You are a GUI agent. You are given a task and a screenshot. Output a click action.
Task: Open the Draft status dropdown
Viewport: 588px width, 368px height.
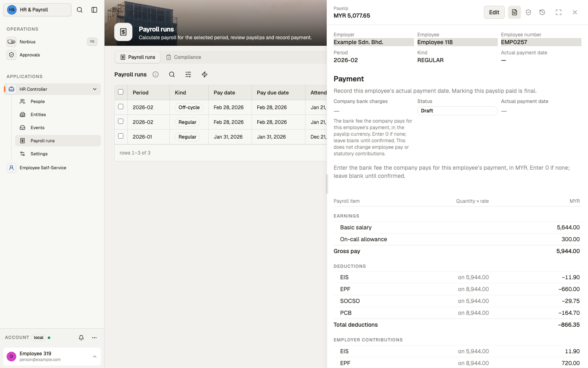457,111
